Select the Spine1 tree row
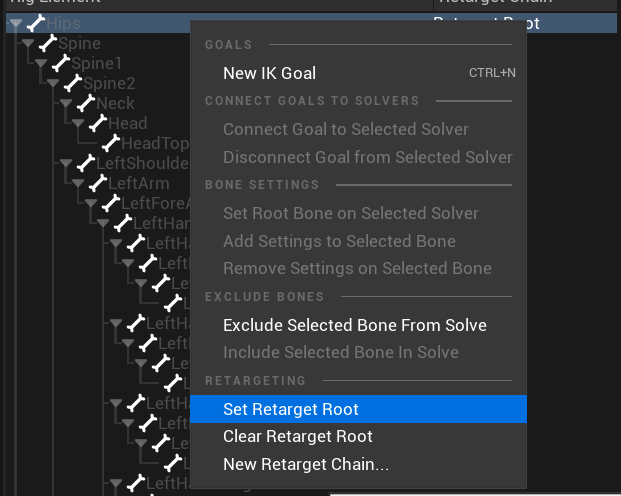Viewport: 621px width, 496px height. pyautogui.click(x=98, y=63)
